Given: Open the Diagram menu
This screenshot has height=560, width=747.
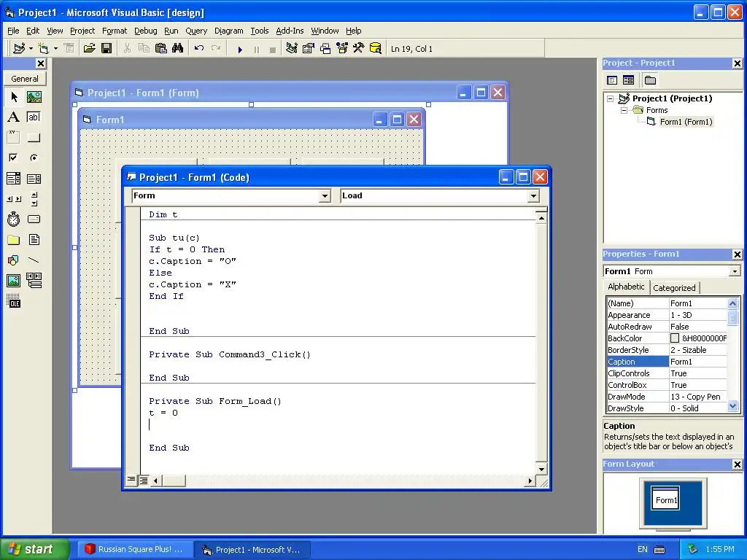Looking at the screenshot, I should click(x=228, y=31).
